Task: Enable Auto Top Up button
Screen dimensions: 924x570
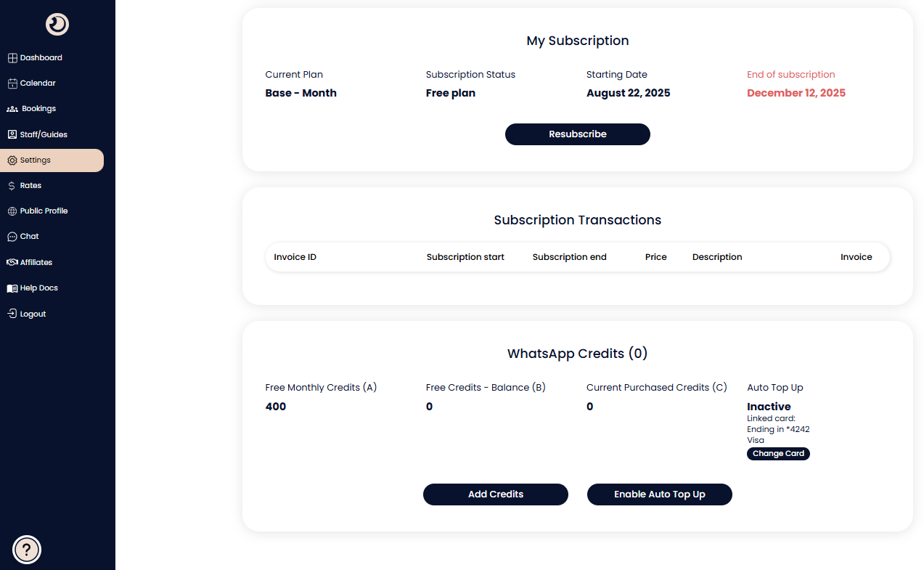Action: (660, 494)
